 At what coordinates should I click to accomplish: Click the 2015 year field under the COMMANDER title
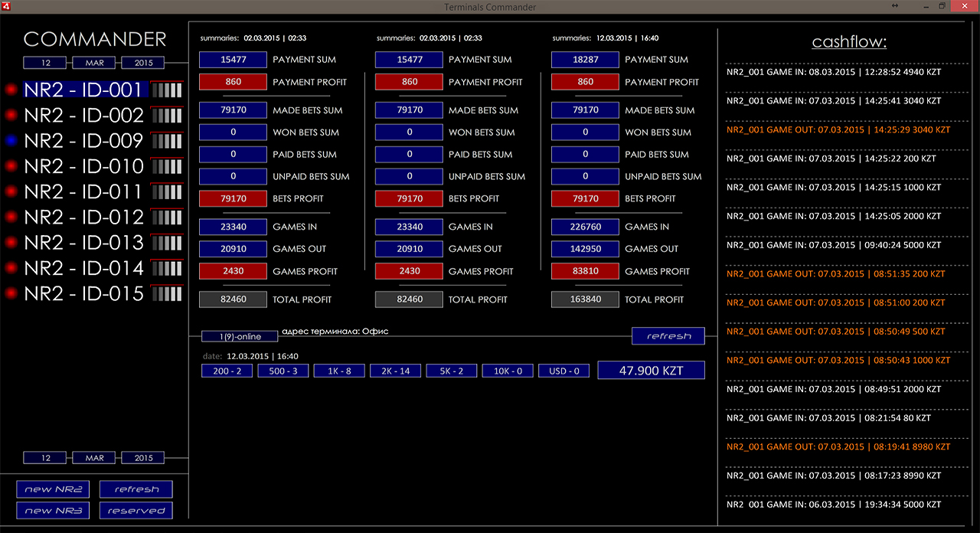[143, 63]
